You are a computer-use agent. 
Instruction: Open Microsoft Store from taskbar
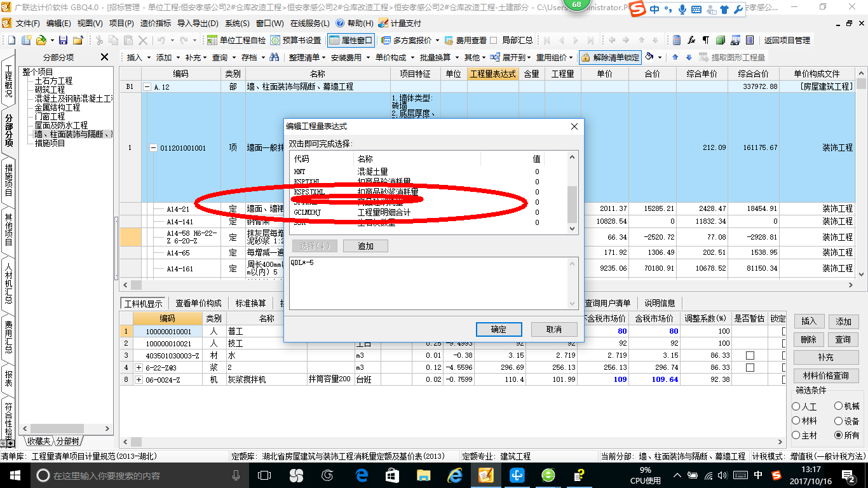392,475
